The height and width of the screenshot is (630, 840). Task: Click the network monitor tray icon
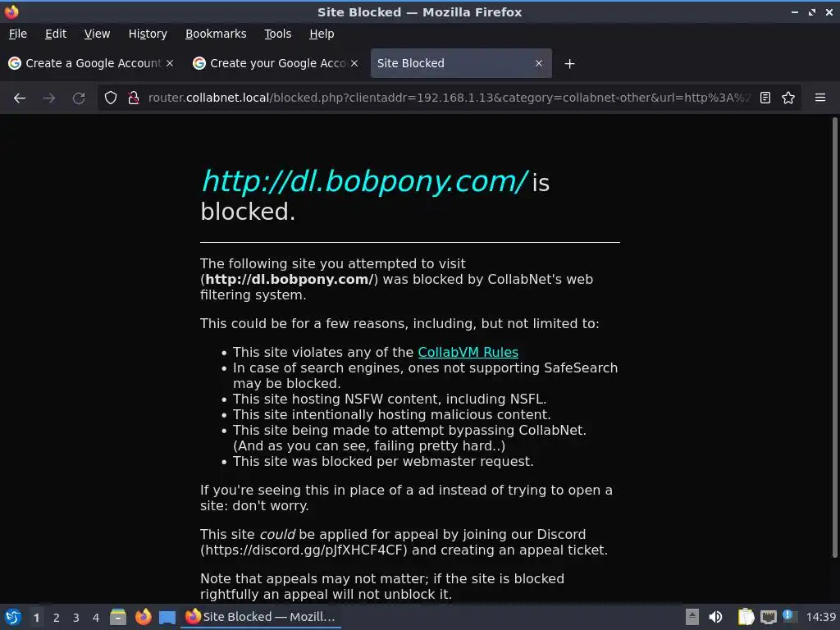click(x=768, y=617)
